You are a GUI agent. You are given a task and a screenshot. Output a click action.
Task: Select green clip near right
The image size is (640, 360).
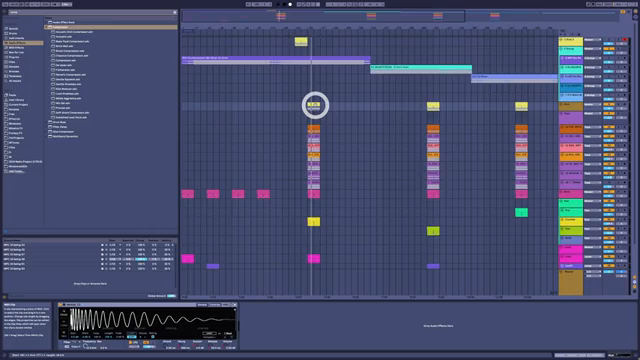(x=521, y=212)
